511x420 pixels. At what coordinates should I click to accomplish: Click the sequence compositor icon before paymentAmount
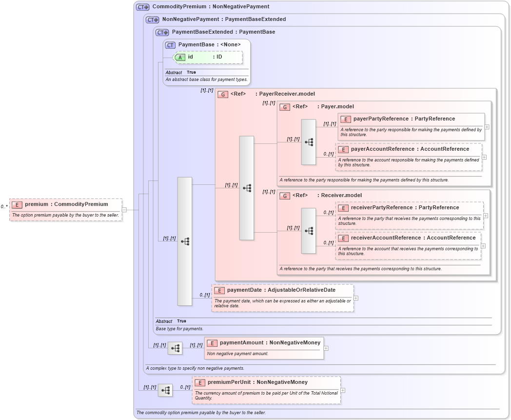click(175, 348)
